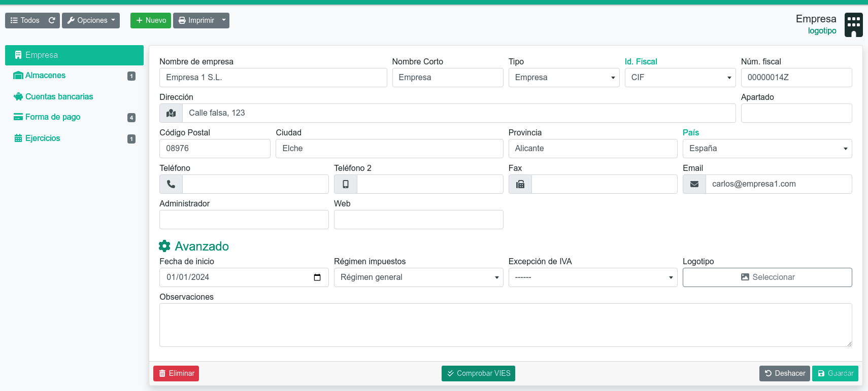Click the Provincia field with Alicante
The width and height of the screenshot is (868, 391).
593,149
